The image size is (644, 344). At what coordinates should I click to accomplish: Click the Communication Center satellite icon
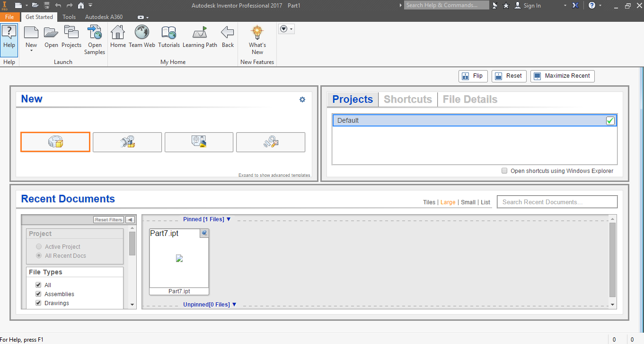(495, 5)
